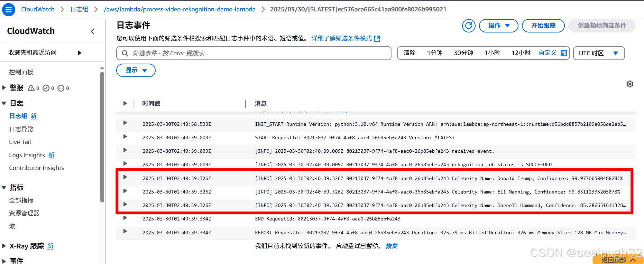The width and height of the screenshot is (644, 264).
Task: Open the log table settings gear
Action: tap(630, 84)
